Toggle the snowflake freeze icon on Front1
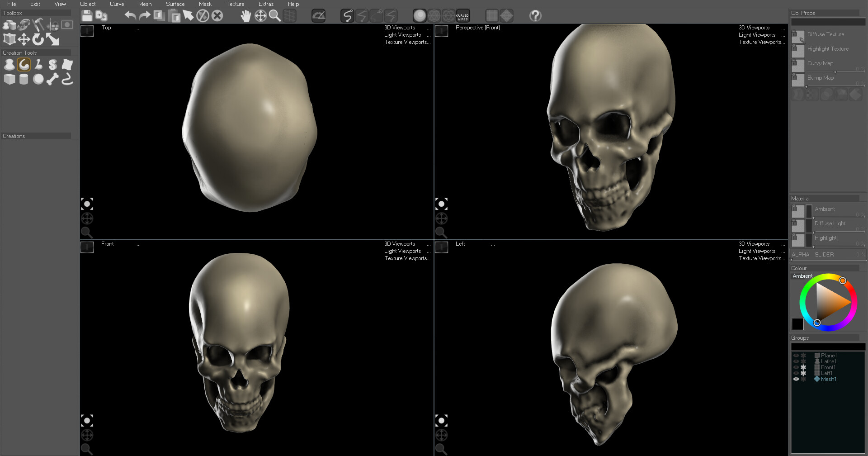Viewport: 868px width, 456px height. click(803, 367)
